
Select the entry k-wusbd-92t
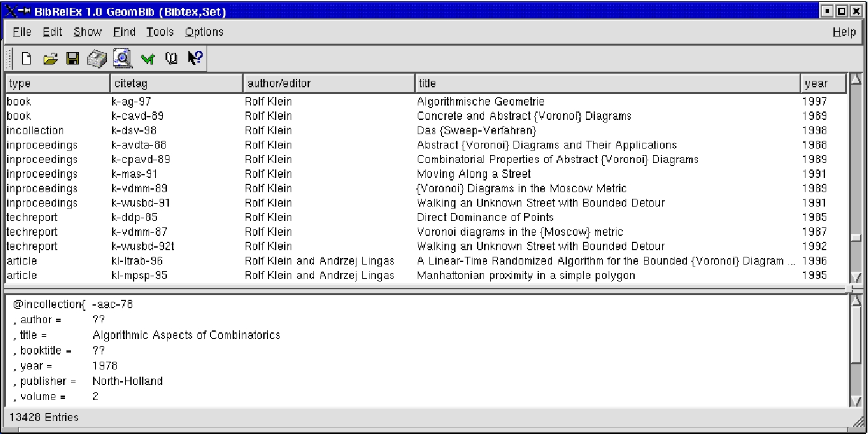(426, 246)
